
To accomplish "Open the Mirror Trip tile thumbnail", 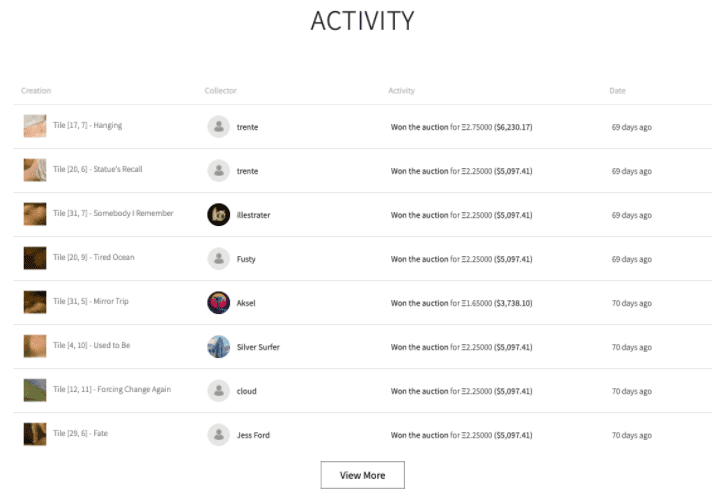I will pos(35,302).
